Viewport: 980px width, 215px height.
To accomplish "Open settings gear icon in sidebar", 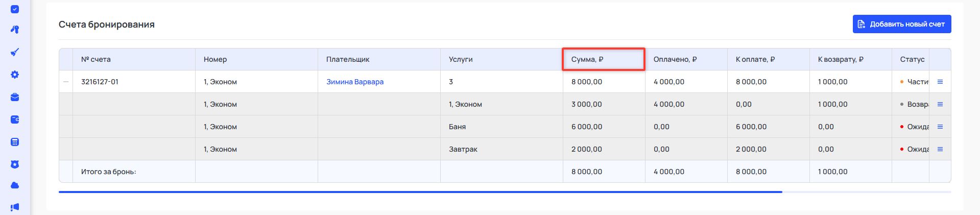I will [x=15, y=75].
